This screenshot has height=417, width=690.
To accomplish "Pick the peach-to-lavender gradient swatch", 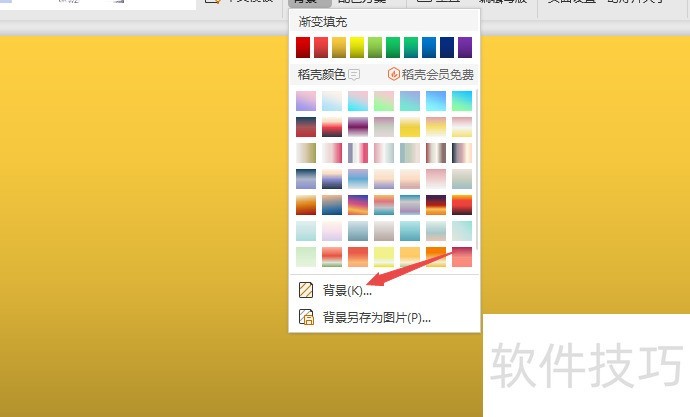I will click(x=384, y=179).
